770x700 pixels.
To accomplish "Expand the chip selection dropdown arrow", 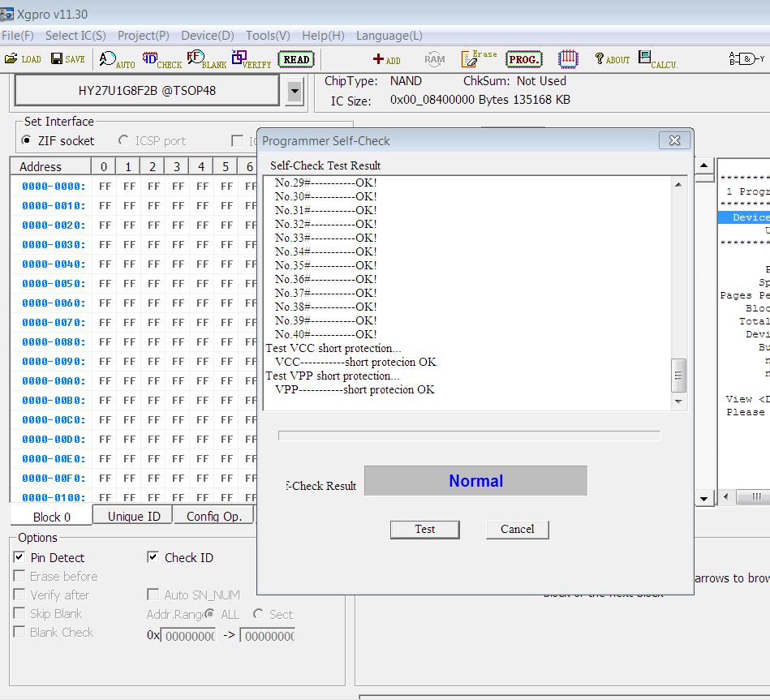I will coord(295,92).
